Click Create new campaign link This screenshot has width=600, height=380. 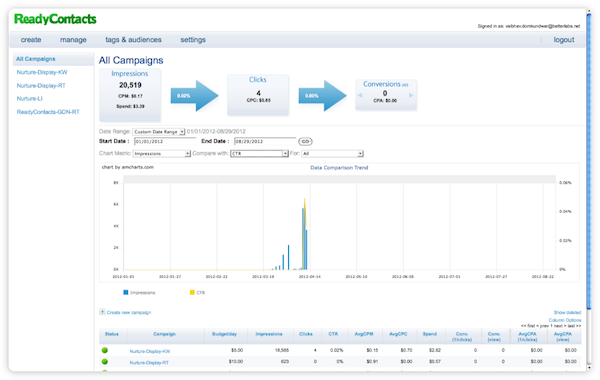click(129, 313)
